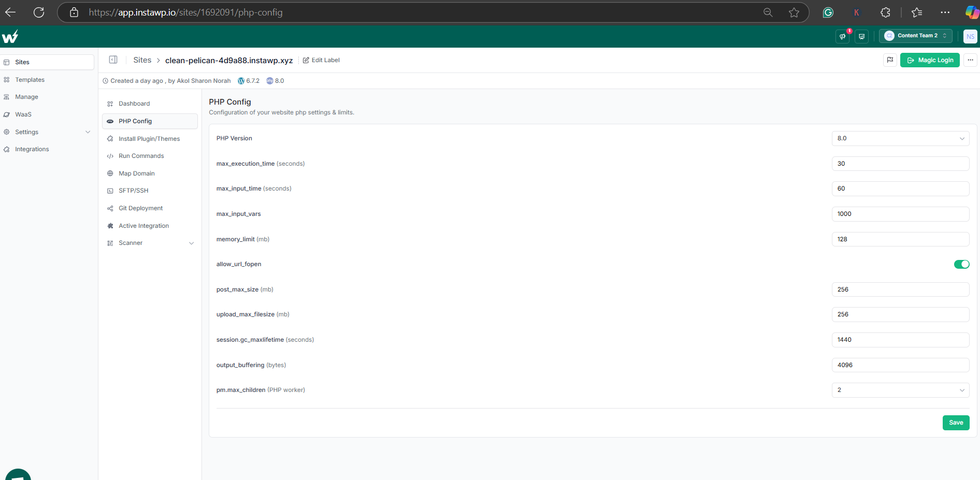
Task: Open Sites in the left sidebar
Action: tap(47, 62)
